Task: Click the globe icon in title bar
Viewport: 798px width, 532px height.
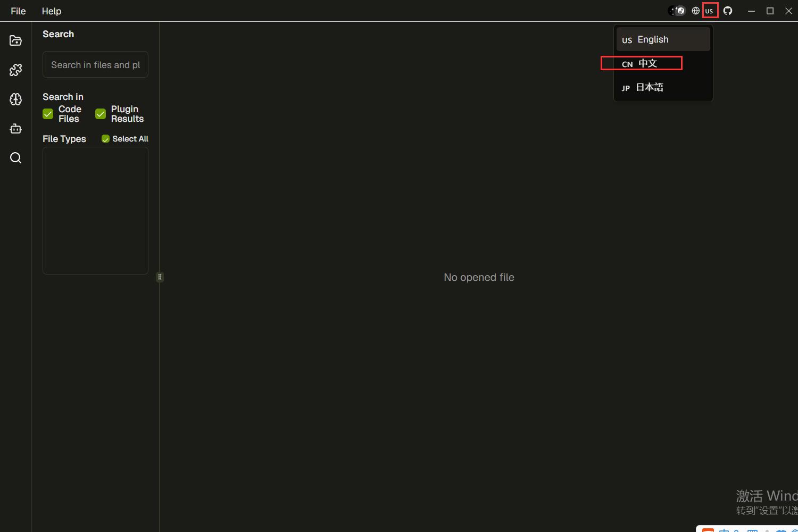Action: (695, 11)
